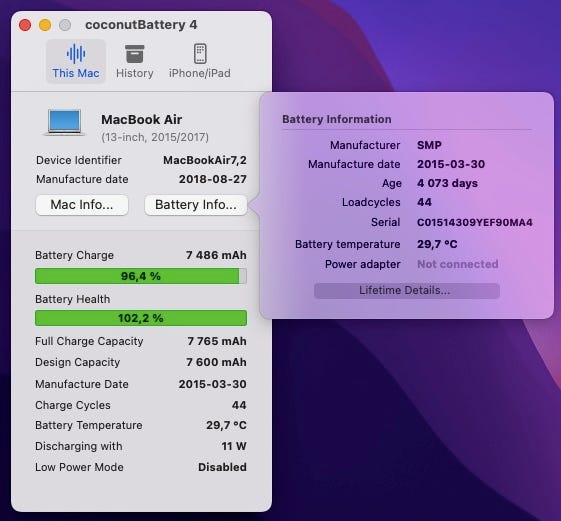Screen dimensions: 561x521
Task: Switch to the iPhone/iPad tab label
Action: (200, 73)
